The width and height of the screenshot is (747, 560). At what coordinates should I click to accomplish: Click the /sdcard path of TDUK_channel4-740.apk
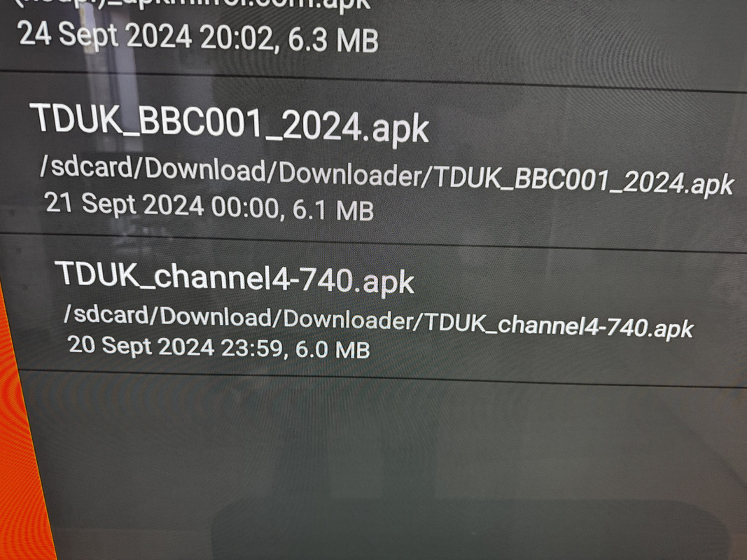click(x=378, y=321)
